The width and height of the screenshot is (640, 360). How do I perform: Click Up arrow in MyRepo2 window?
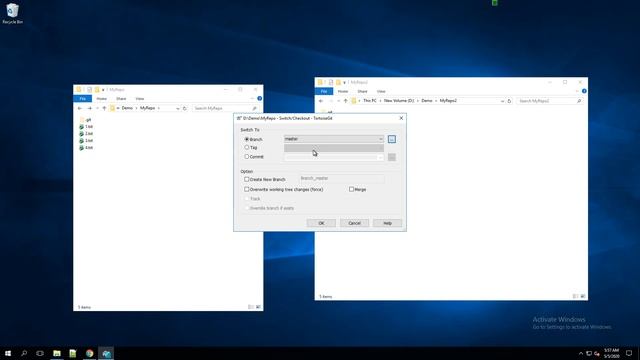pos(345,101)
